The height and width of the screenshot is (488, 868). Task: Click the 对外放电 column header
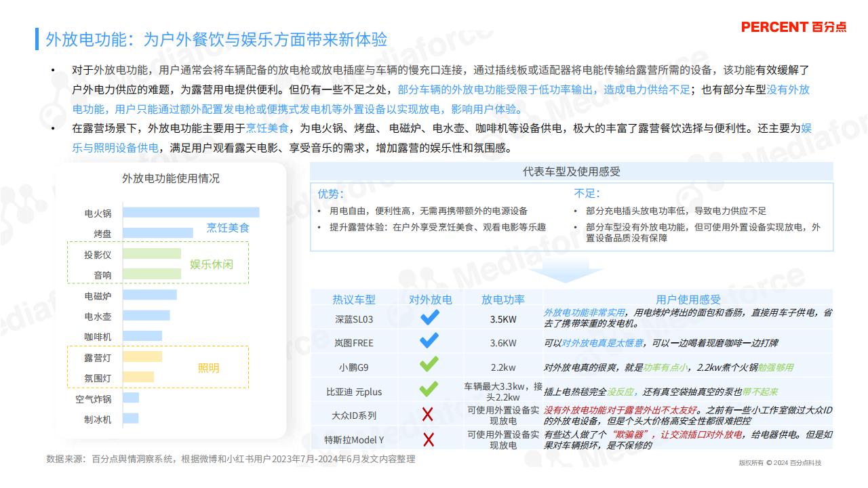(430, 299)
